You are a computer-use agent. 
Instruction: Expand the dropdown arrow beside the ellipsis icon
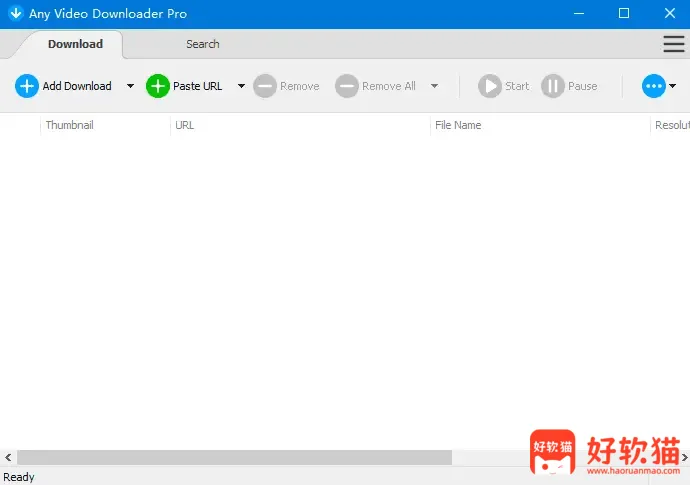672,86
